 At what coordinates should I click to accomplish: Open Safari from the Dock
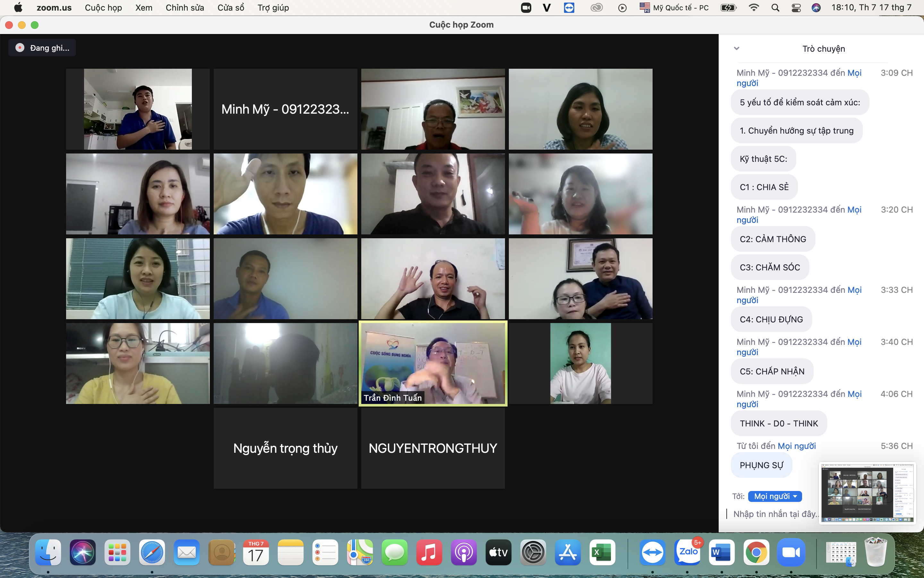pos(152,552)
